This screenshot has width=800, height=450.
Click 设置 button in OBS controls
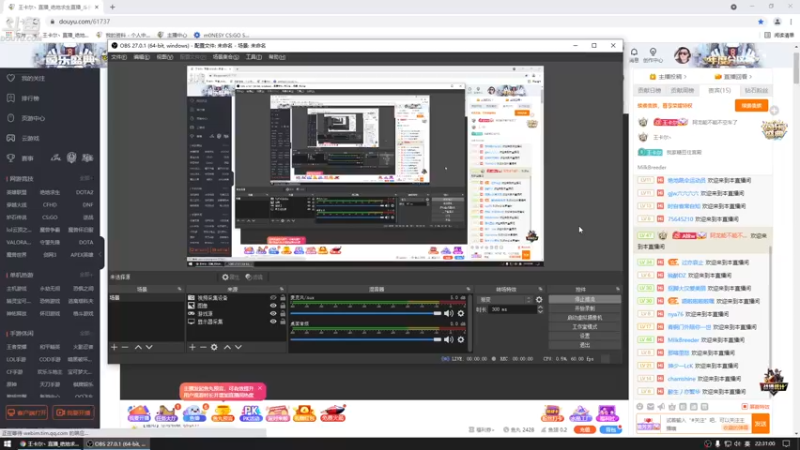click(585, 336)
